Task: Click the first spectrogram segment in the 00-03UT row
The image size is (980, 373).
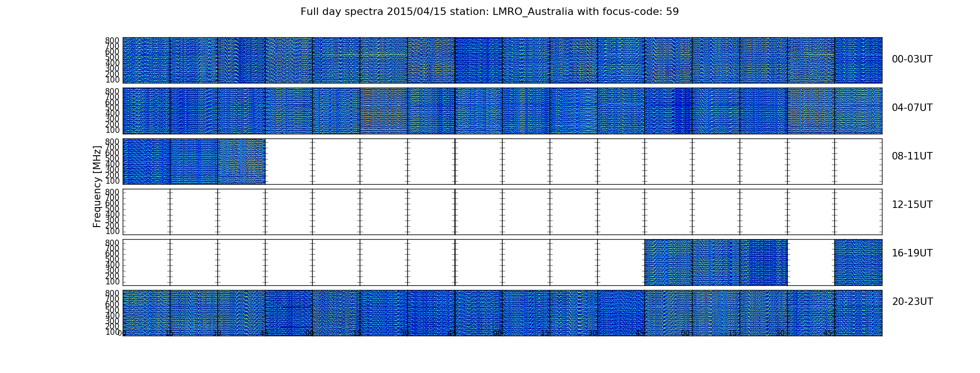Action: [147, 60]
